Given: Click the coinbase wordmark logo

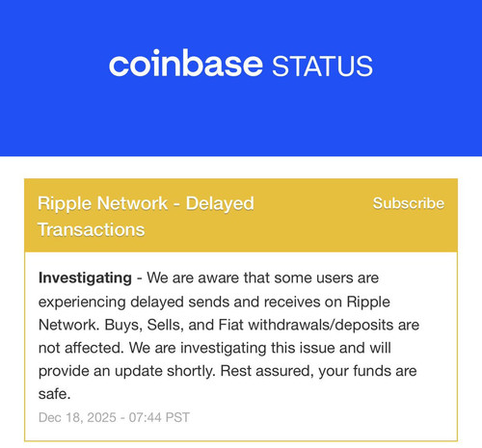Looking at the screenshot, I should coord(186,63).
